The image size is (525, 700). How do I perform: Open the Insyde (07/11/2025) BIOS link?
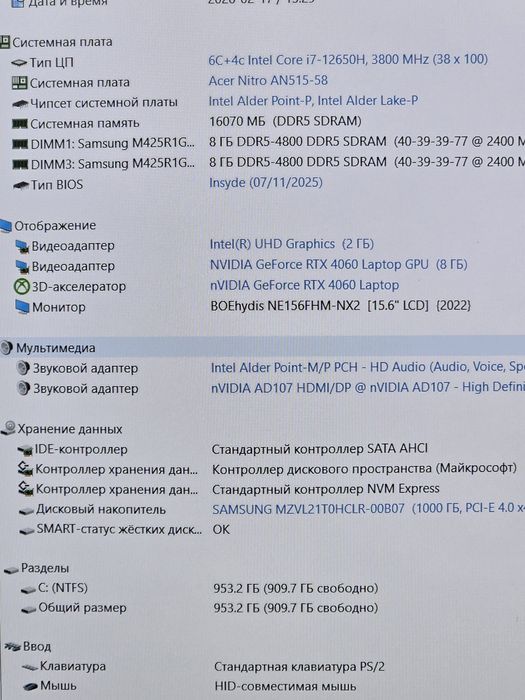266,183
